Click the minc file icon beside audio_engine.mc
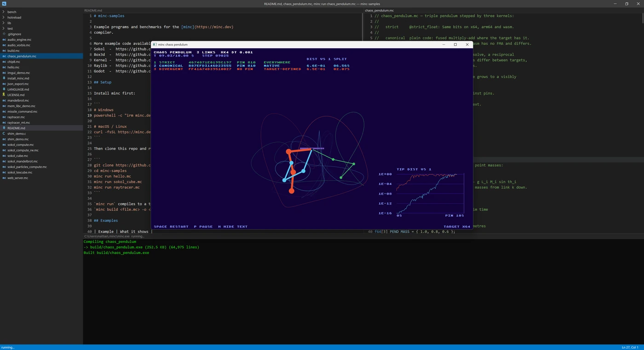Image resolution: width=644 pixels, height=350 pixels. (4, 40)
